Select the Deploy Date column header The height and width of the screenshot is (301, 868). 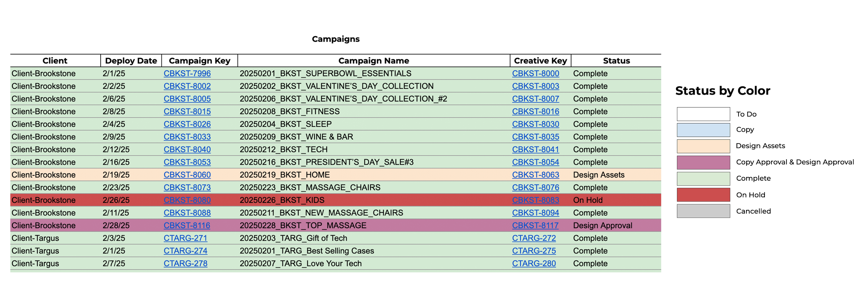click(x=131, y=61)
